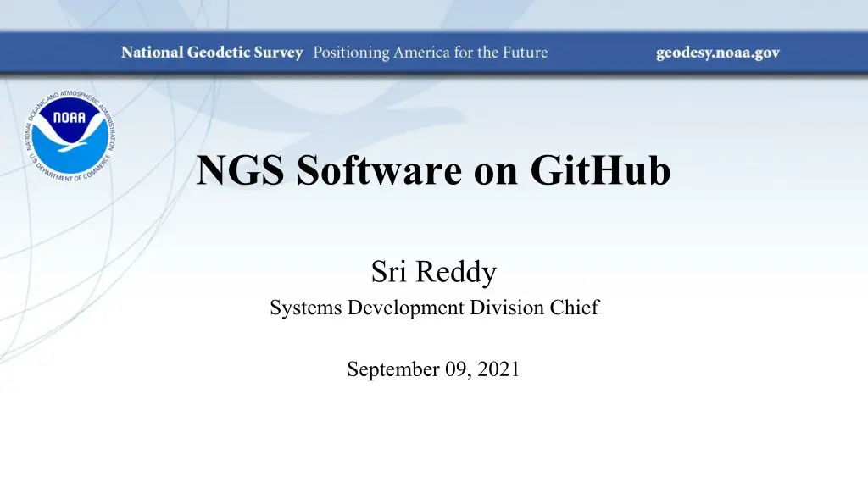Screen dimensions: 868x488
Task: Open the geodesy.noaa.gov link in header
Action: coord(717,53)
